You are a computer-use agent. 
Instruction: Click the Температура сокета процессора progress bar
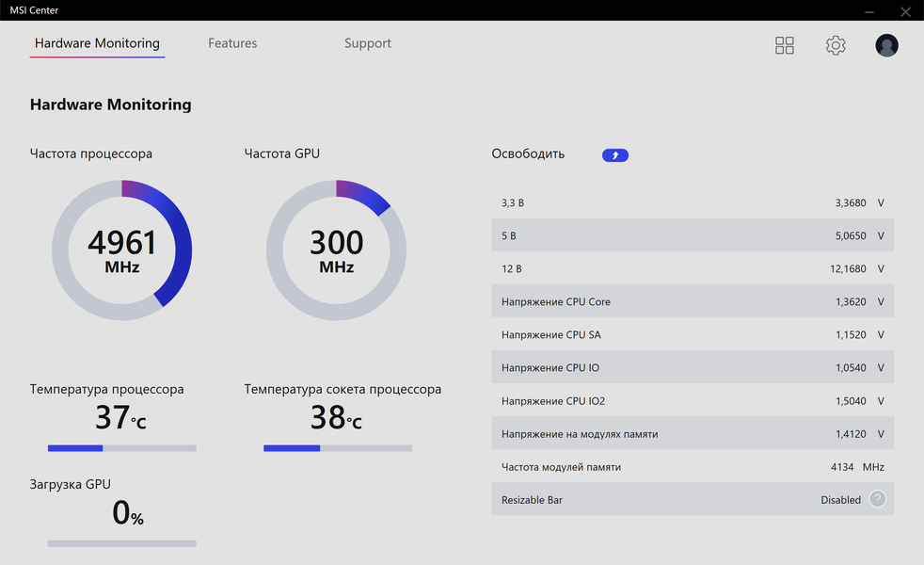point(337,448)
